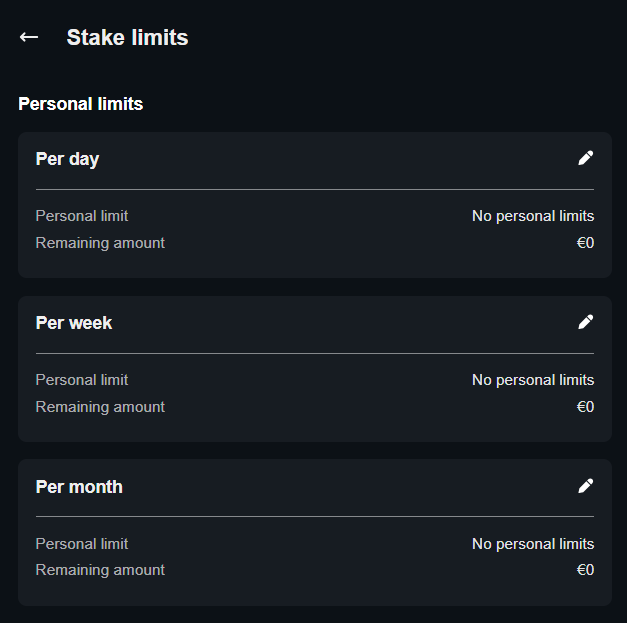Edit the Per day limit pencil icon
Screen dimensions: 627x623
(585, 158)
